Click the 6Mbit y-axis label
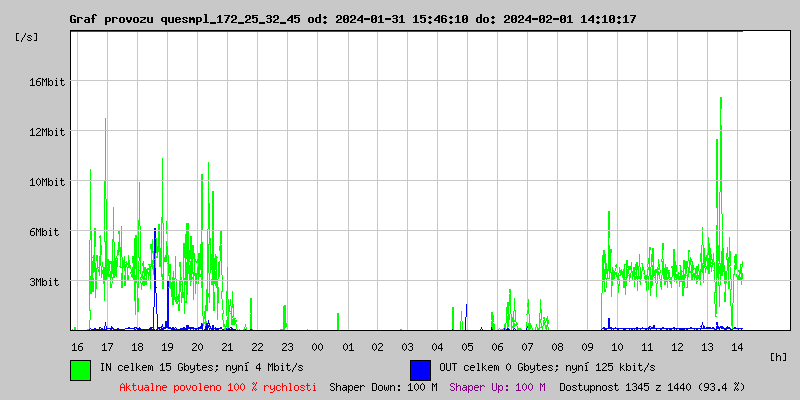 [44, 232]
